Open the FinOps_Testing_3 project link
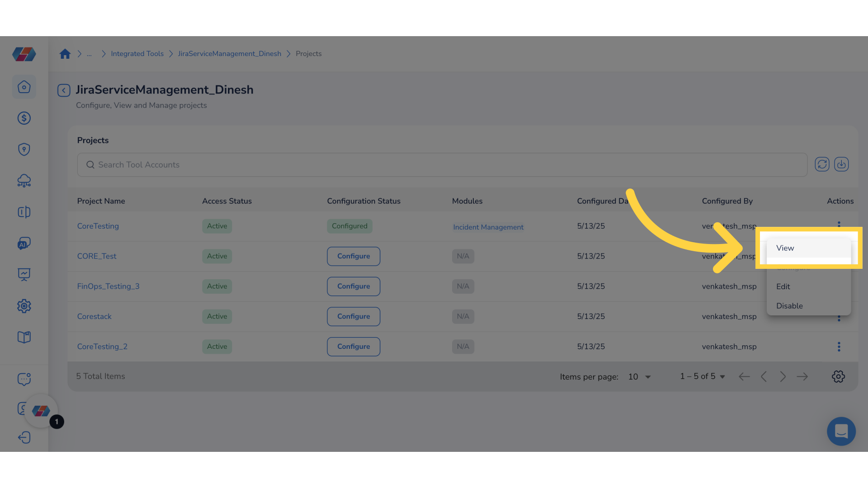The height and width of the screenshot is (488, 868). (108, 286)
